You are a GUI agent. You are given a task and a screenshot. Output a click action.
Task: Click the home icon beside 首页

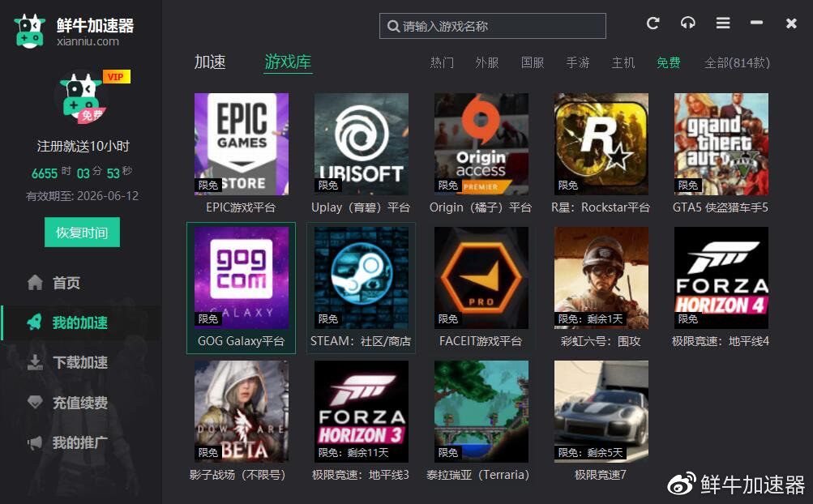pyautogui.click(x=35, y=283)
